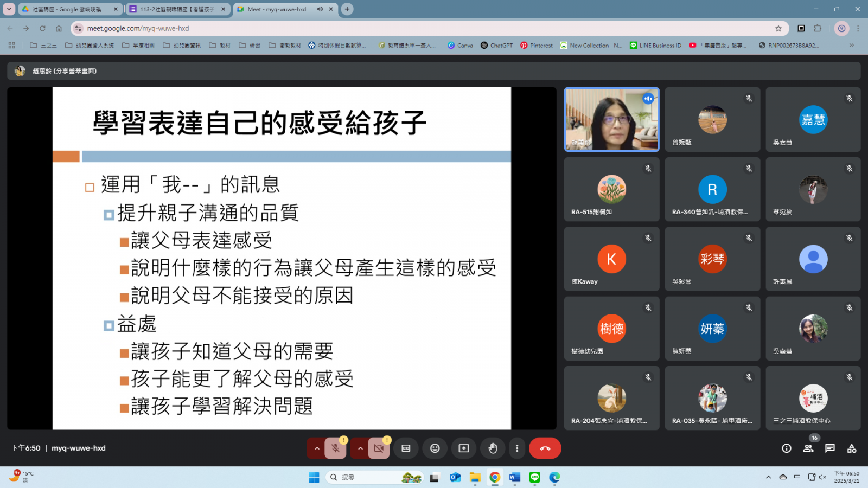Open meeting activities icon
868x488 pixels.
(852, 448)
